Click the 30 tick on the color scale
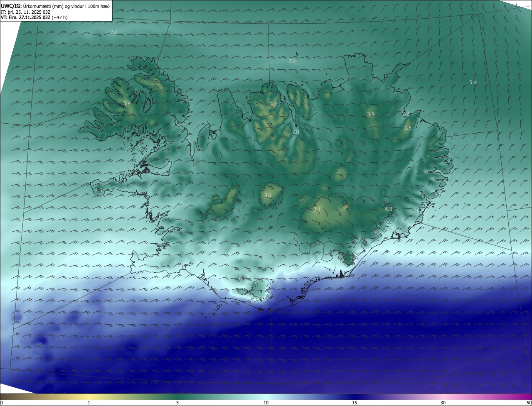The height and width of the screenshot is (406, 532). pyautogui.click(x=443, y=403)
